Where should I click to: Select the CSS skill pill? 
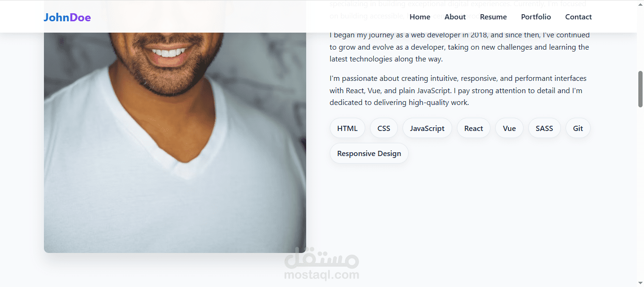384,128
